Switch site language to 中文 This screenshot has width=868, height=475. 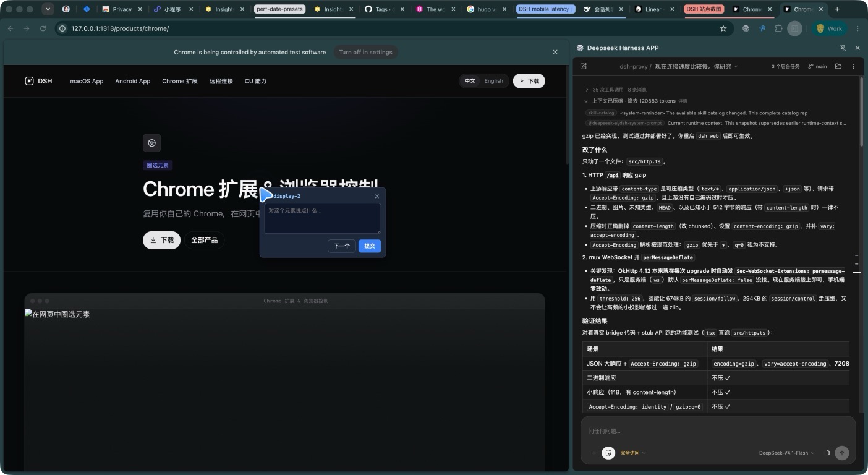coord(470,81)
